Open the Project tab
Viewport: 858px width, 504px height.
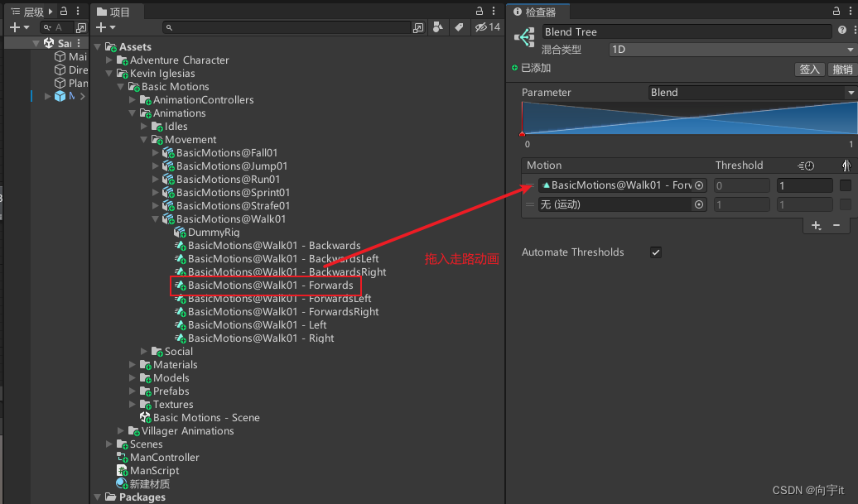coord(113,12)
